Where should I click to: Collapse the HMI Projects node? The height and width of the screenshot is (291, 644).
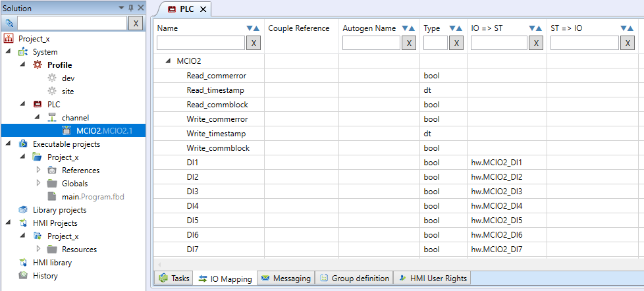click(9, 223)
